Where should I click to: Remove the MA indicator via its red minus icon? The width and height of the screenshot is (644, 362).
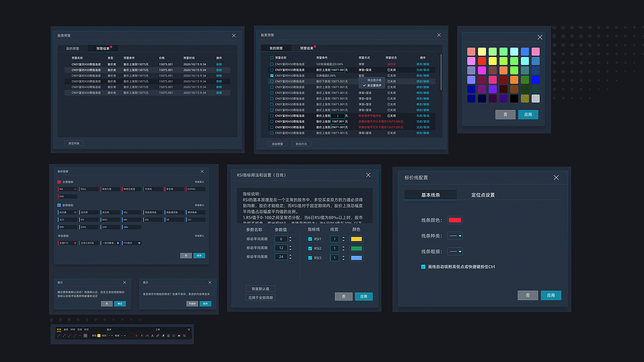[x=75, y=189]
